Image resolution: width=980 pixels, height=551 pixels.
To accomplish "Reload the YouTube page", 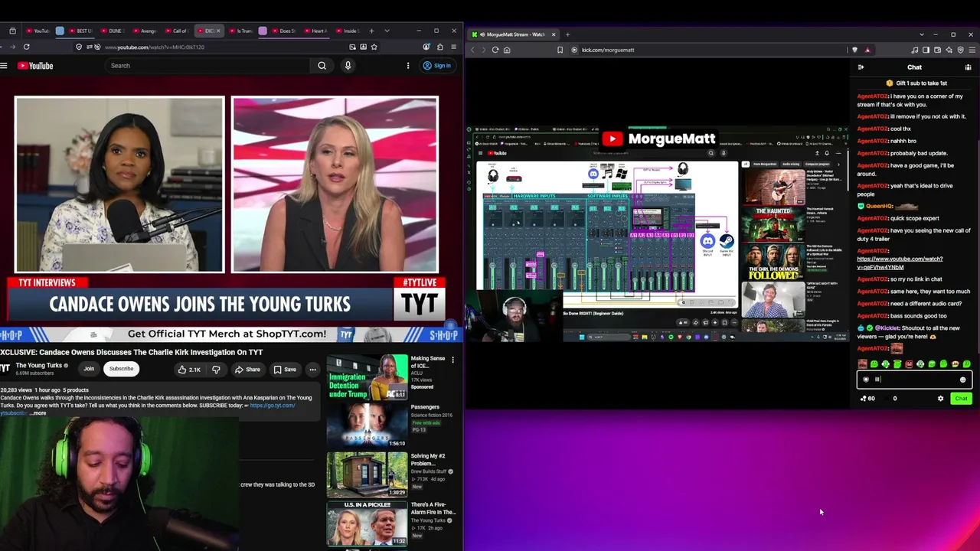I will [27, 47].
